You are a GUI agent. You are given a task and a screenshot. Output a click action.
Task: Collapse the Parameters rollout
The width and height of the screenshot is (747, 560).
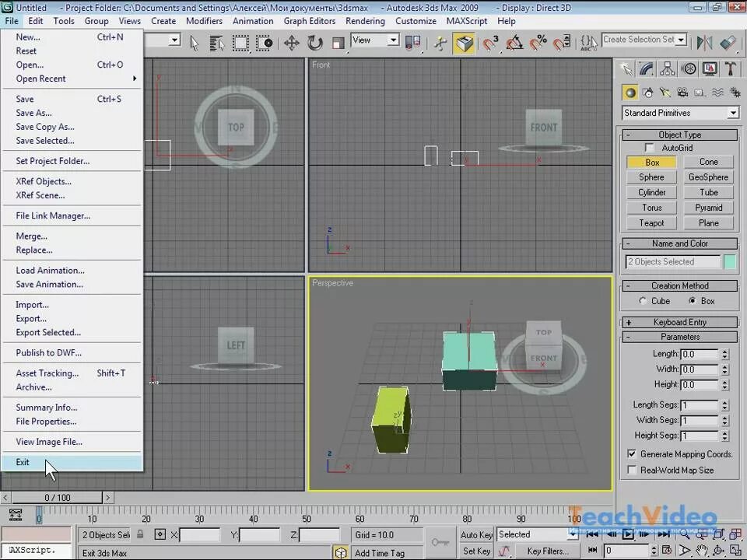[x=680, y=337]
